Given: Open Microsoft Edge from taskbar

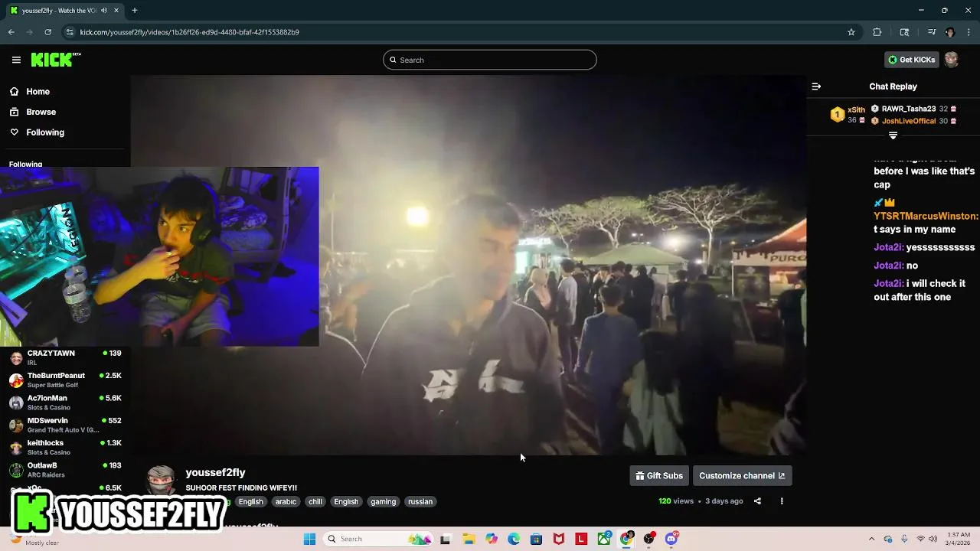Looking at the screenshot, I should (x=514, y=539).
